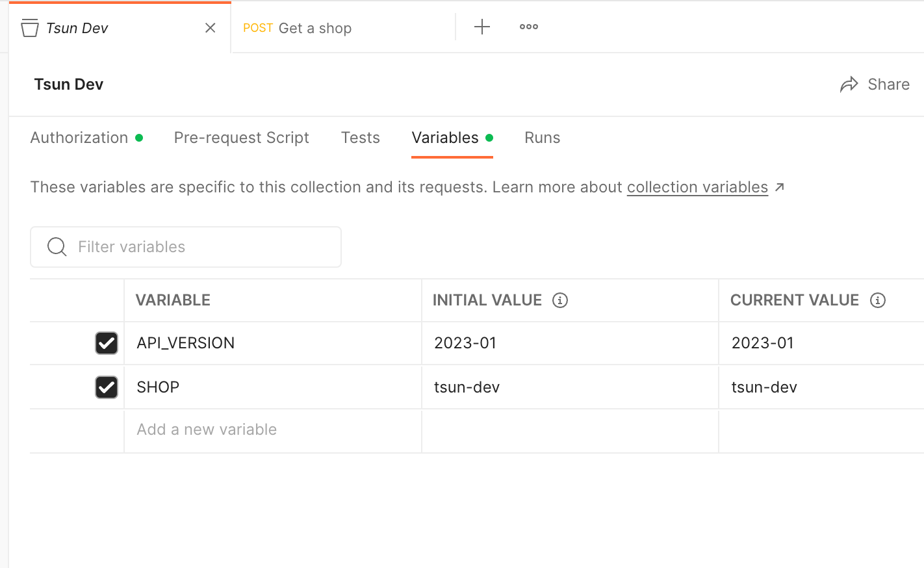Viewport: 924px width, 568px height.
Task: Select the Variables tab
Action: pos(452,138)
